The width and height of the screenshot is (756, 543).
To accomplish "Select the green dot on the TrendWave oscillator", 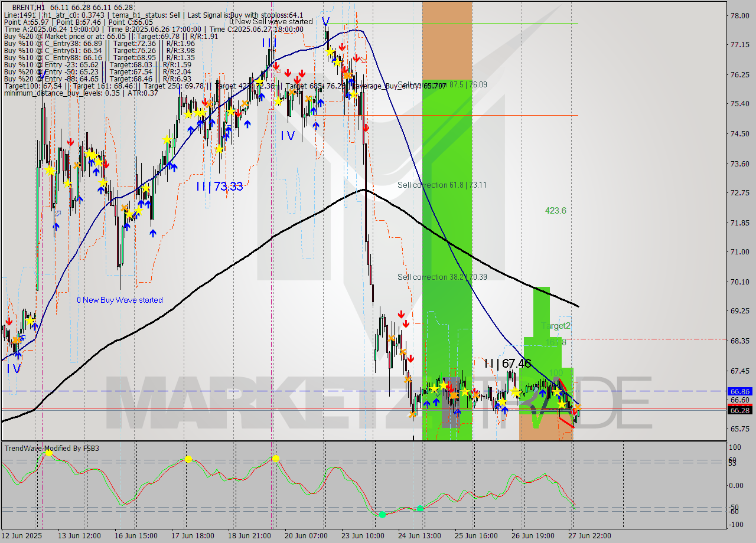I will (x=382, y=515).
